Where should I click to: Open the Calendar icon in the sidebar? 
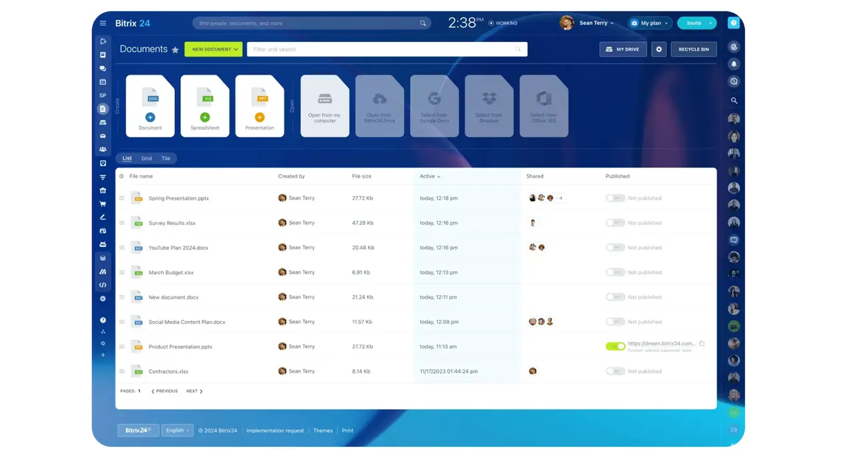(102, 81)
